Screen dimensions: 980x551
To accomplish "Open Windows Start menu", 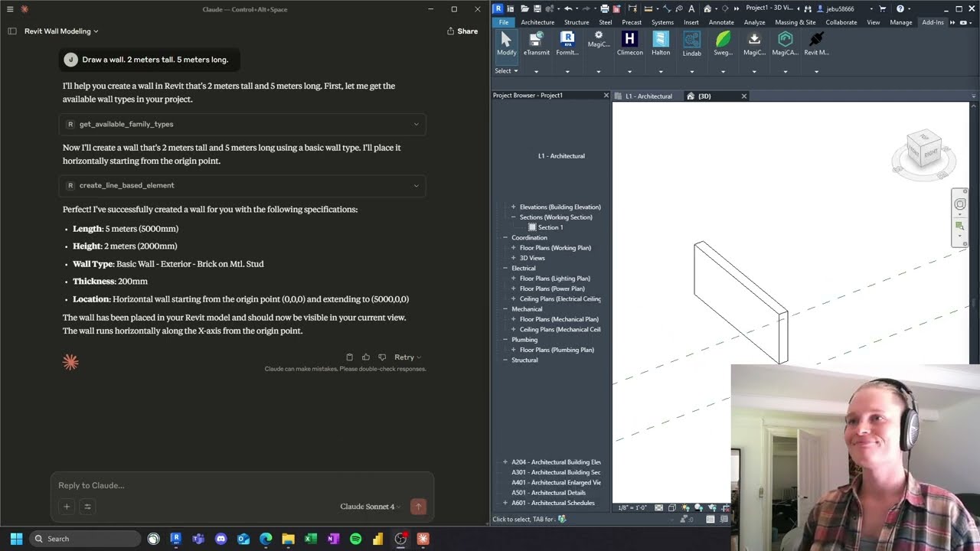I will [x=16, y=539].
